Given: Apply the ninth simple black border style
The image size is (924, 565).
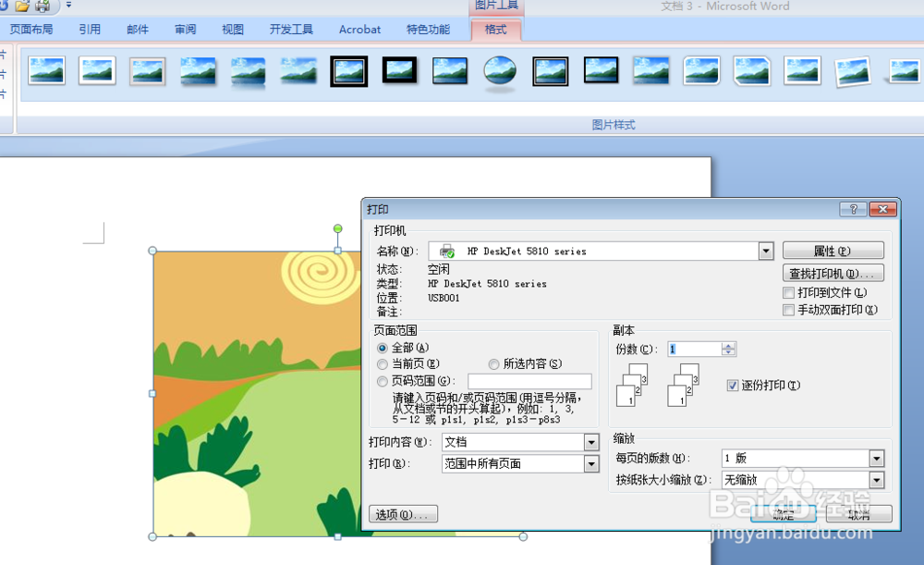Looking at the screenshot, I should click(450, 71).
